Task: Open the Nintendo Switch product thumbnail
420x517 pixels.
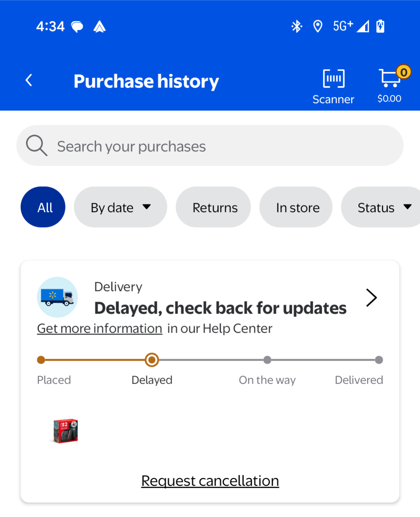Action: click(x=65, y=431)
